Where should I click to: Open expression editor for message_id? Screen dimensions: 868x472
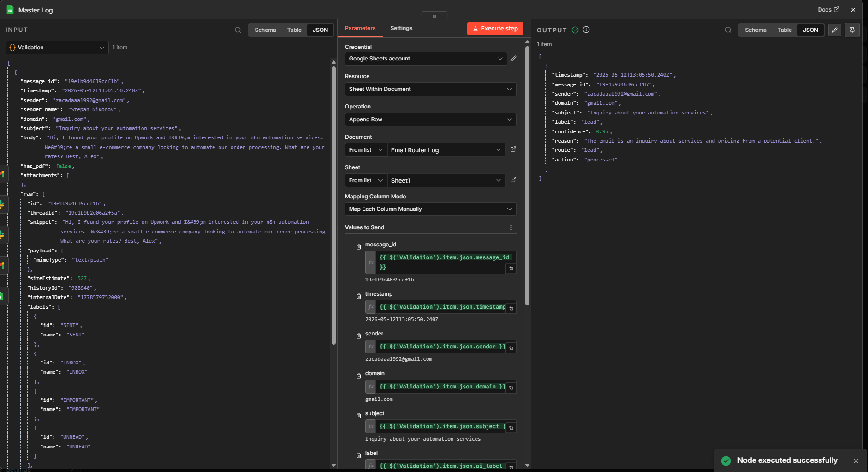click(511, 269)
